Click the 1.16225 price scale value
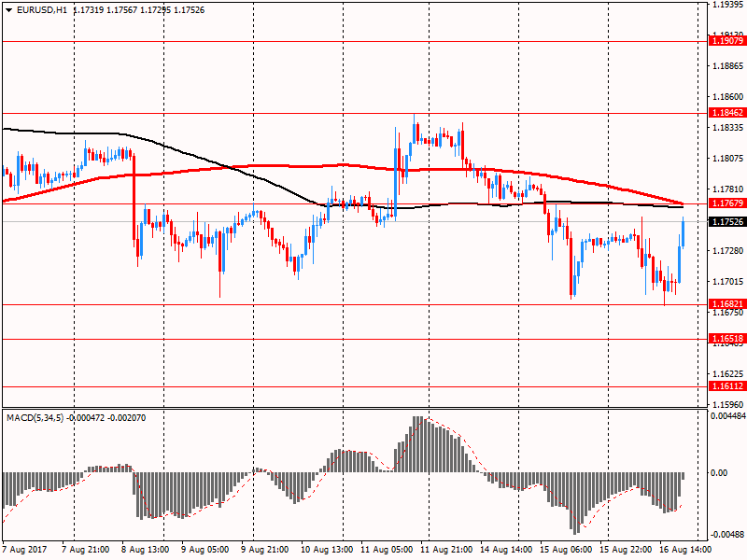The width and height of the screenshot is (747, 560). 728,374
